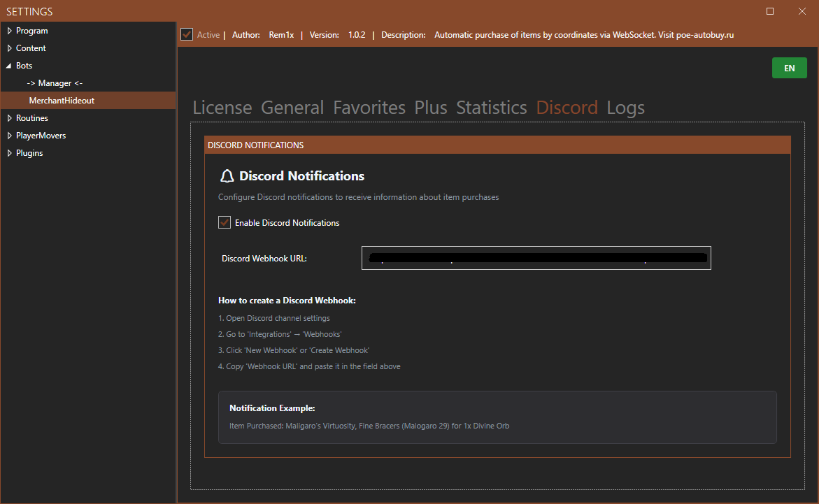Open the General tab
Screen dimensions: 819x504
pos(292,108)
